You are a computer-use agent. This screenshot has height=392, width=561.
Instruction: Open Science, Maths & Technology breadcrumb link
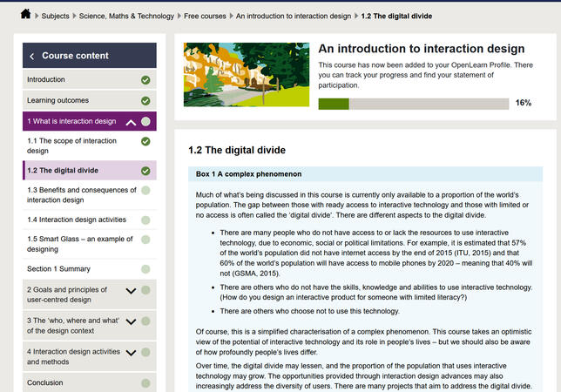(x=128, y=16)
